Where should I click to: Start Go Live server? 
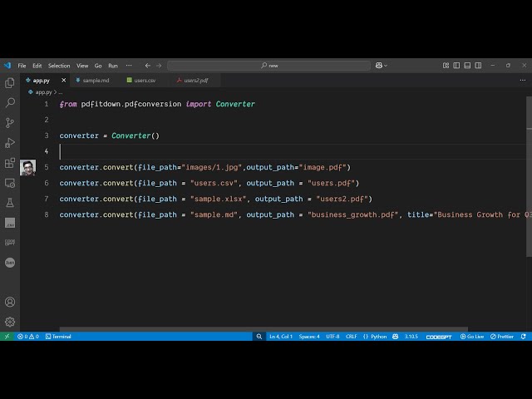[x=472, y=336]
